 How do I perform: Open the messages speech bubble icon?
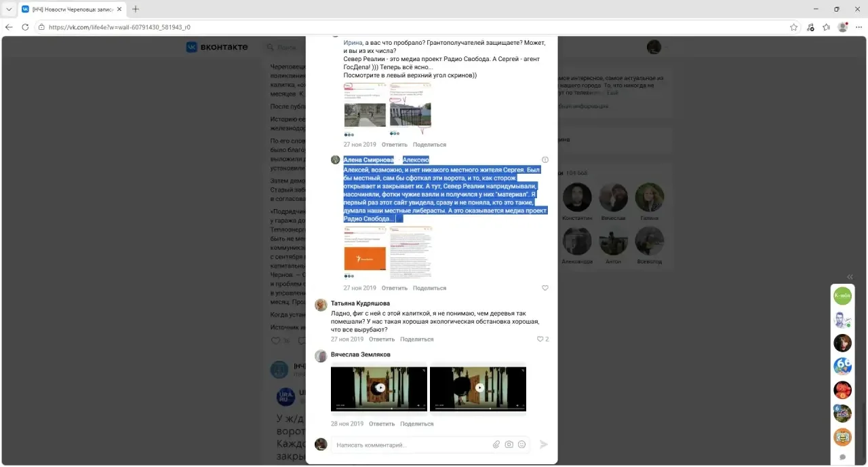point(842,457)
